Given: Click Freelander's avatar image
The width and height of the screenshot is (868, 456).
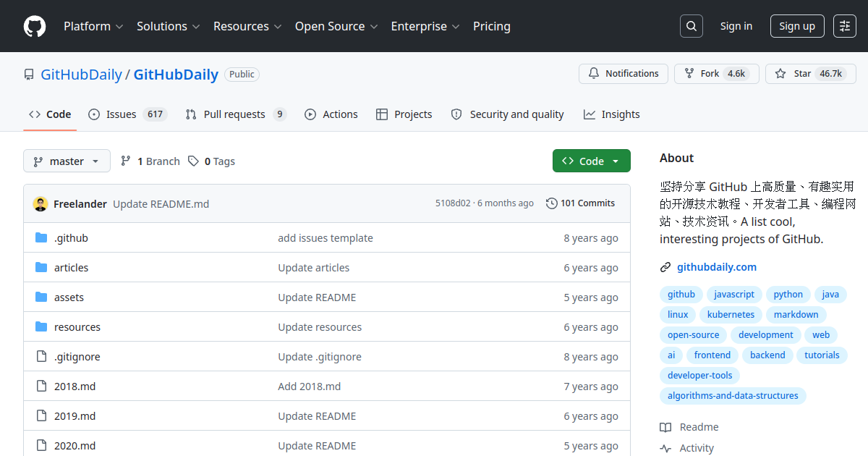Looking at the screenshot, I should pyautogui.click(x=41, y=204).
